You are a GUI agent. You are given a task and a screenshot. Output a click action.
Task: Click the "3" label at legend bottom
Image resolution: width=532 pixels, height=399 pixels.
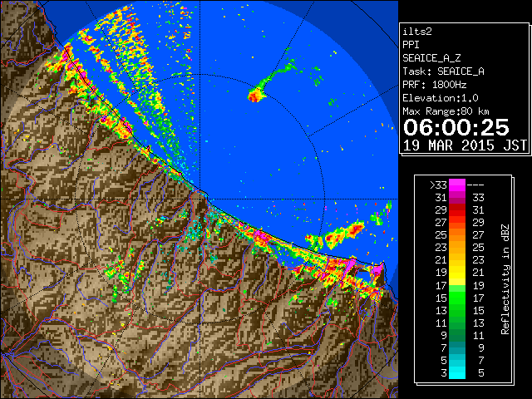(x=444, y=373)
